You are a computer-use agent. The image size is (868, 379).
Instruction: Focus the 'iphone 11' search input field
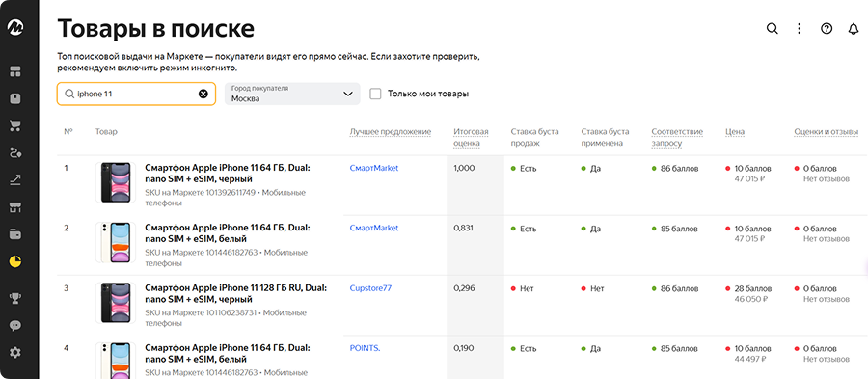click(136, 95)
